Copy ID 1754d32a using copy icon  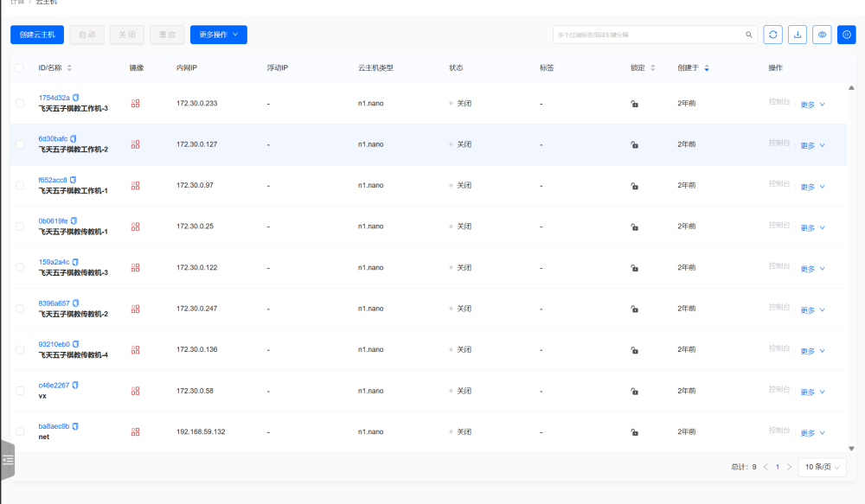[x=76, y=98]
